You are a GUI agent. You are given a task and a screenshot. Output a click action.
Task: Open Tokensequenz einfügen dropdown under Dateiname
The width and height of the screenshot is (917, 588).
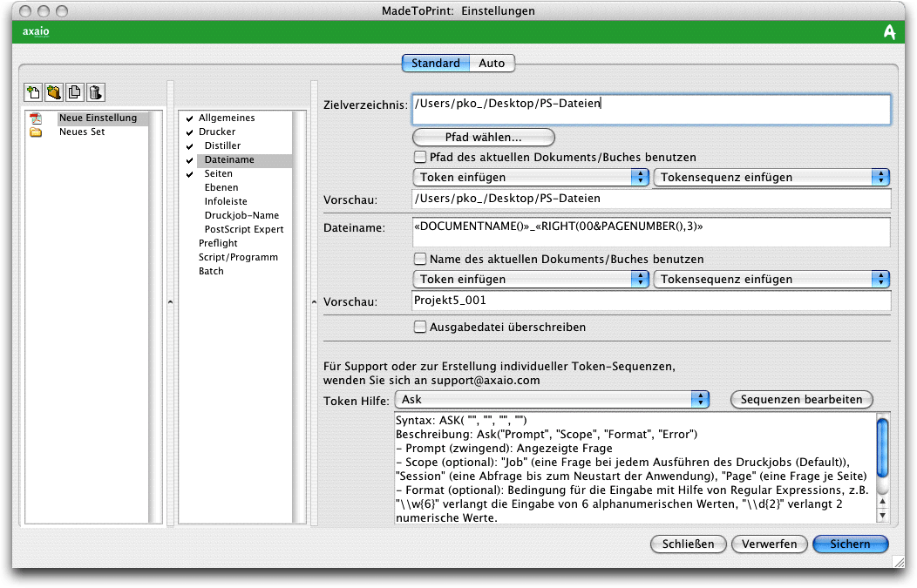pyautogui.click(x=771, y=279)
